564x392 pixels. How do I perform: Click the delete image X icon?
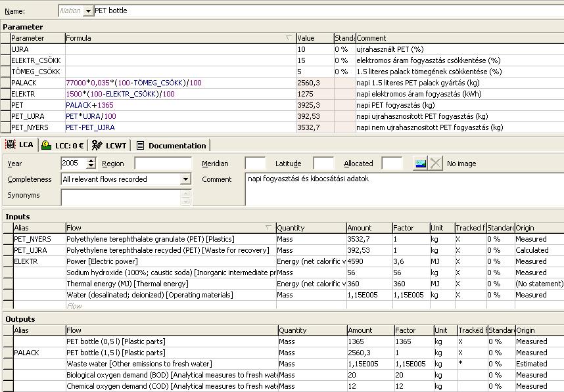(435, 163)
